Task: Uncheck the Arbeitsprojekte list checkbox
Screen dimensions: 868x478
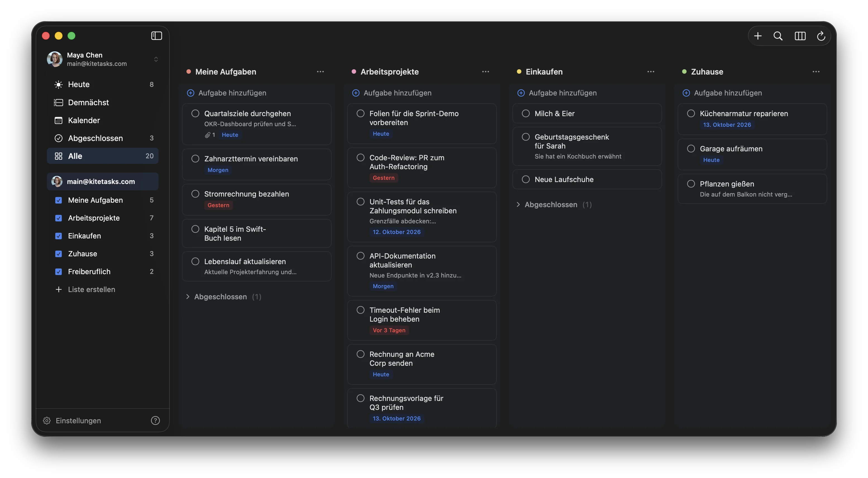Action: tap(59, 218)
